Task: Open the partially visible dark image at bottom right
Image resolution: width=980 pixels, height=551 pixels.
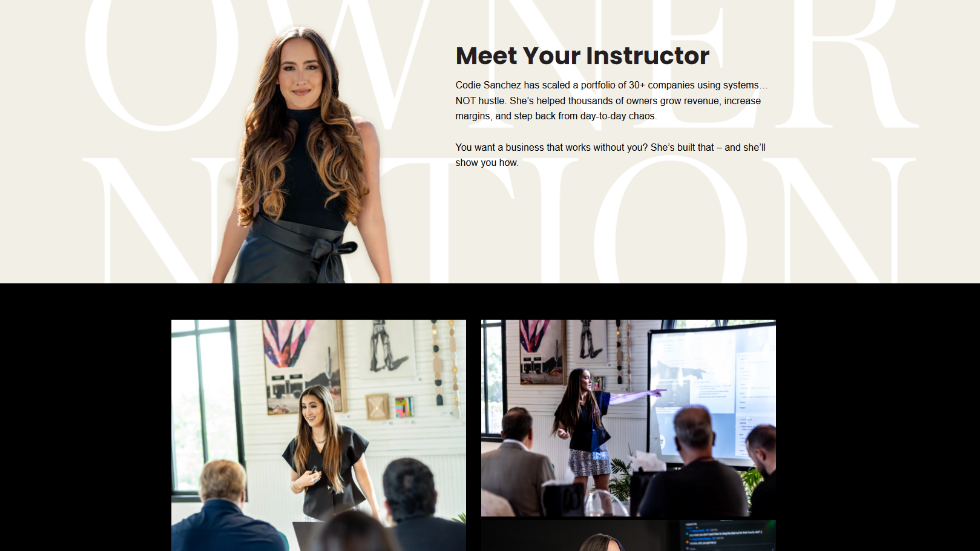Action: point(628,535)
